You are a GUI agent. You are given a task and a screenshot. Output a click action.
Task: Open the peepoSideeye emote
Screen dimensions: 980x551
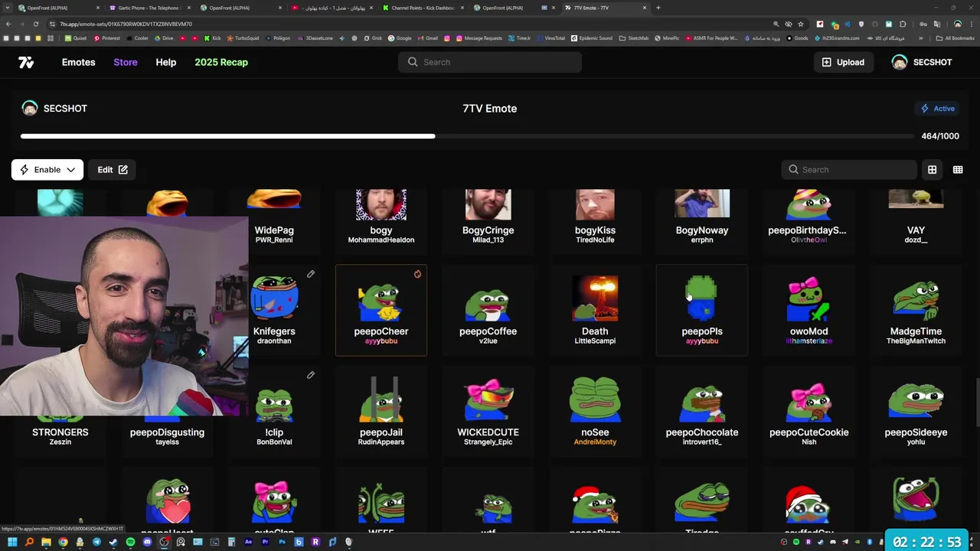[916, 411]
